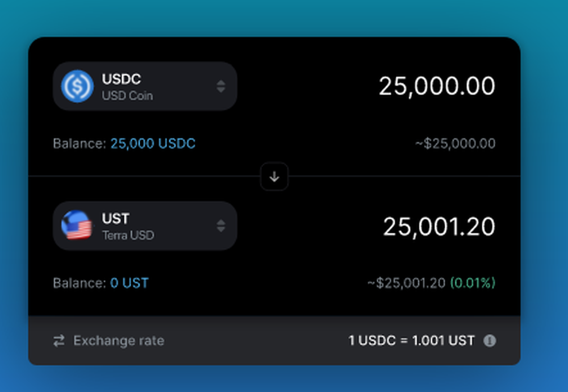Click the ~$25,000.00 USD value text
Image resolution: width=568 pixels, height=392 pixels.
456,144
